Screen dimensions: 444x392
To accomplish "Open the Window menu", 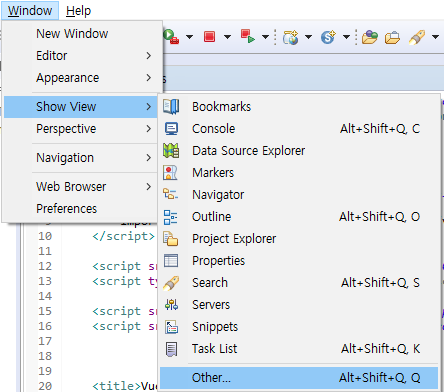I will pyautogui.click(x=30, y=11).
